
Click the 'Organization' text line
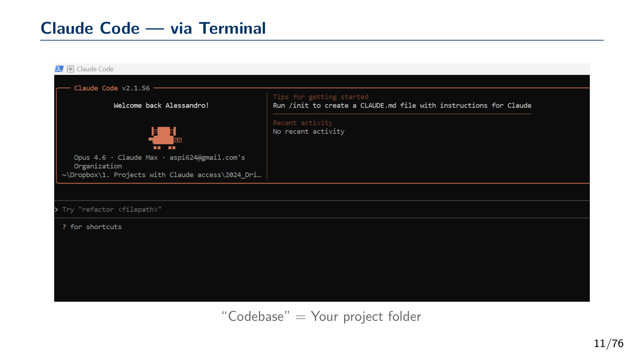98,166
